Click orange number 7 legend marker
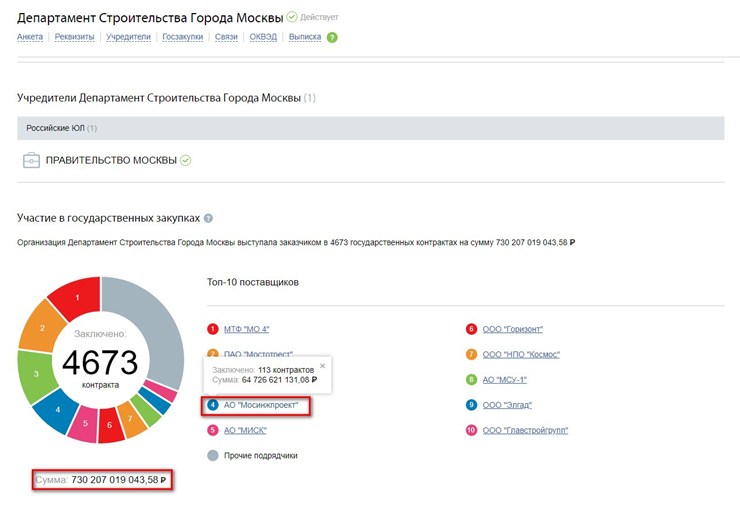Image resolution: width=740 pixels, height=520 pixels. tap(471, 354)
